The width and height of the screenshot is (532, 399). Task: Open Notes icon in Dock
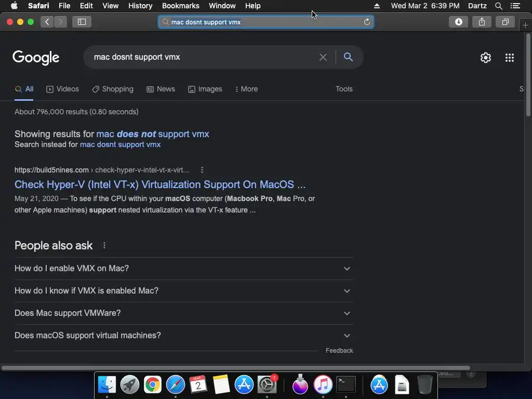(221, 385)
